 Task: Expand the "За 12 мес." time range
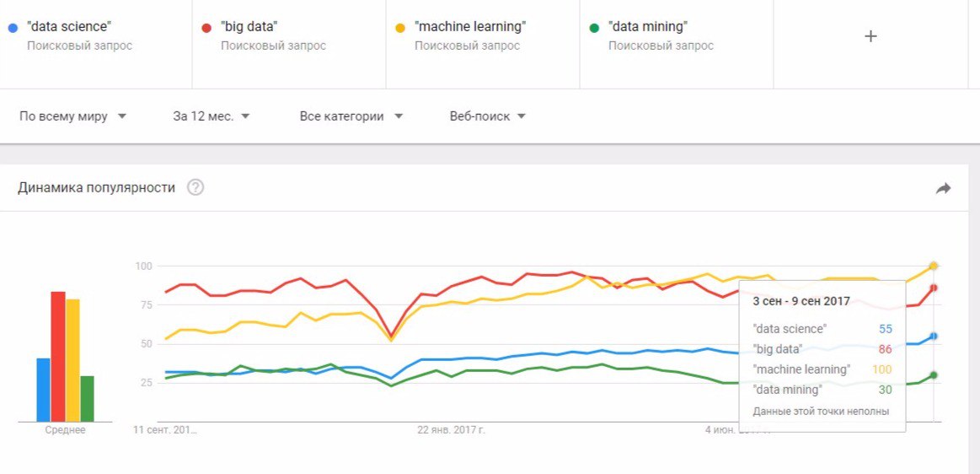[212, 116]
